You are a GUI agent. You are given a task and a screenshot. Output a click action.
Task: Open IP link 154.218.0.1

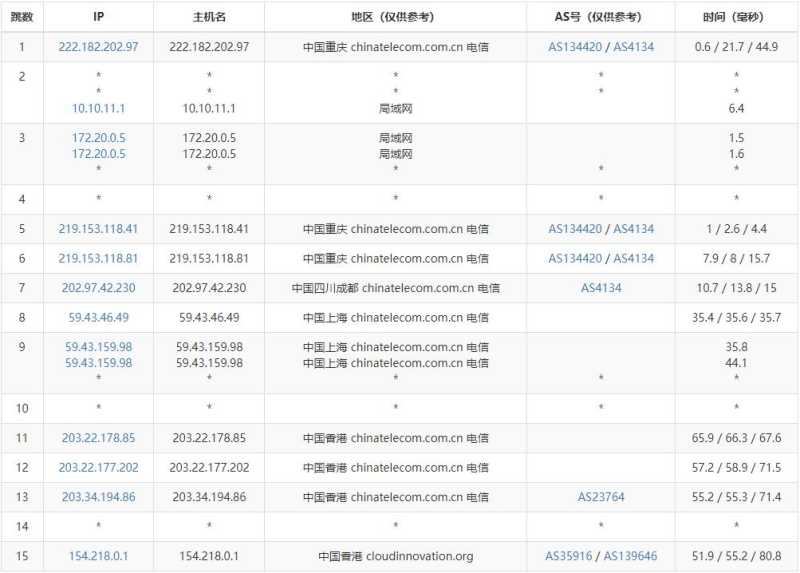pos(98,556)
